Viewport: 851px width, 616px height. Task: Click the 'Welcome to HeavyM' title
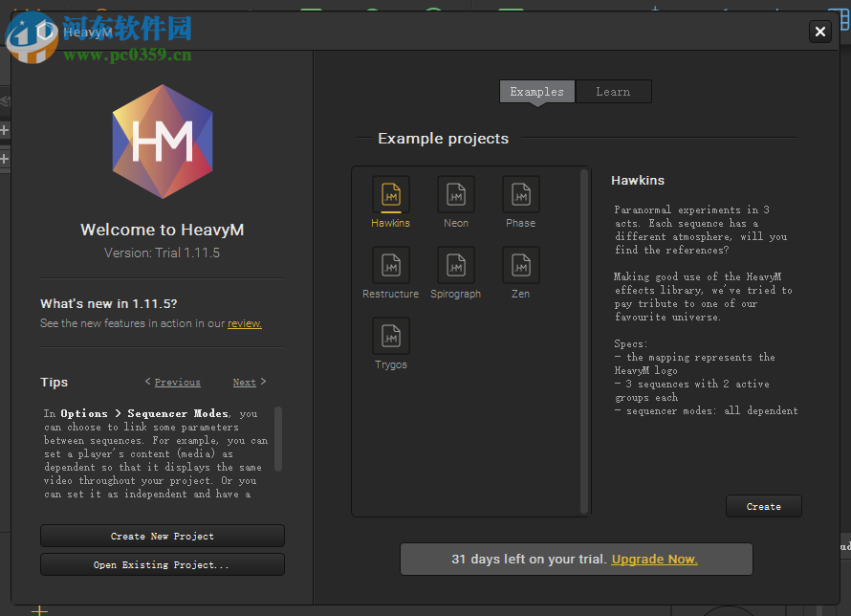point(163,230)
